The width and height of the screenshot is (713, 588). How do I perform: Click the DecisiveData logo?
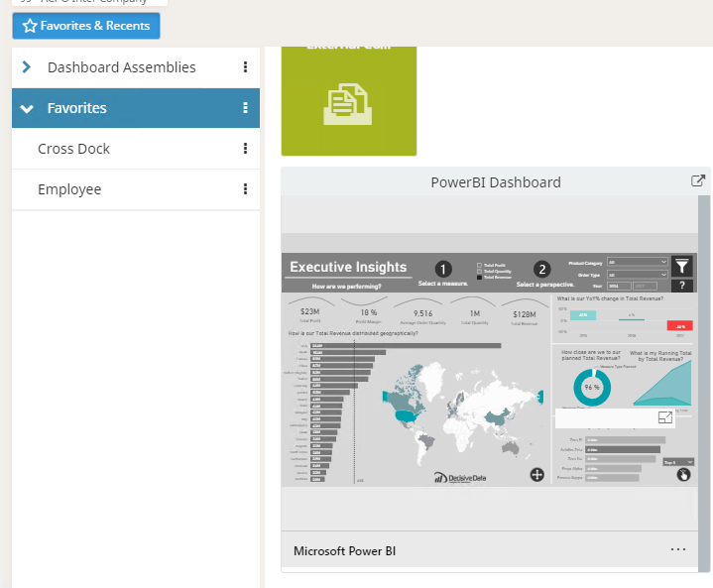point(460,478)
